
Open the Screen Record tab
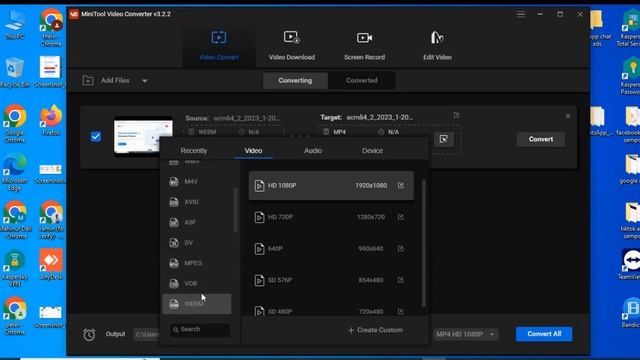pos(364,46)
